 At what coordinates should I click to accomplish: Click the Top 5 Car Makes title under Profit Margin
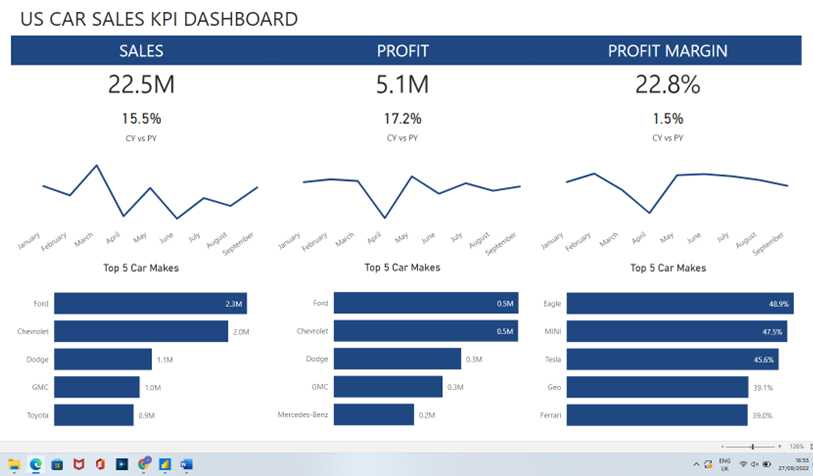point(668,268)
